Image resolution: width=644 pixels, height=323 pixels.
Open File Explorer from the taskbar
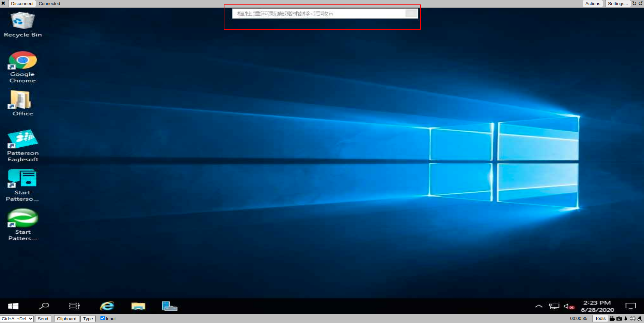click(138, 306)
